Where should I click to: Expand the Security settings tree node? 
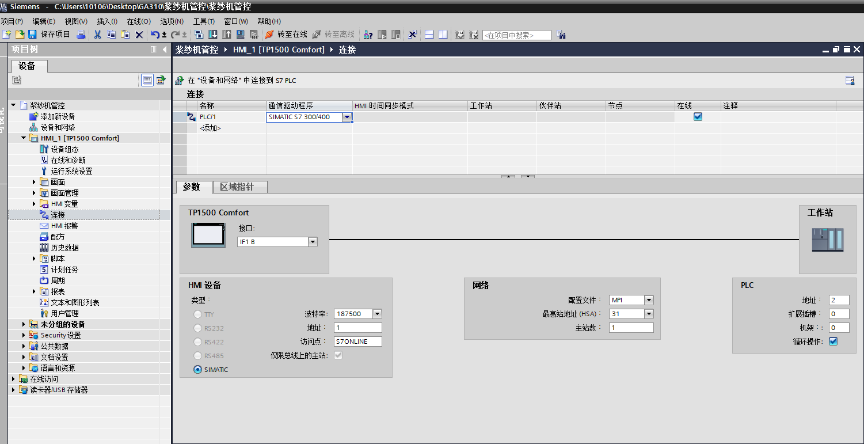click(x=23, y=335)
